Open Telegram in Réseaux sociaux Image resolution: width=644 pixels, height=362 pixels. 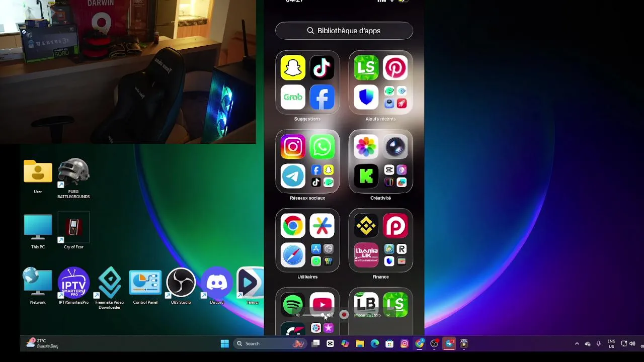[293, 176]
